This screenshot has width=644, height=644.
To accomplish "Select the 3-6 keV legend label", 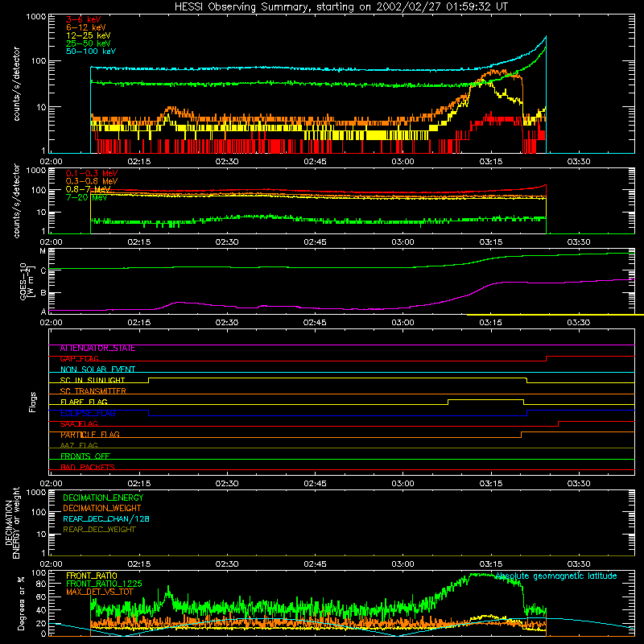I will point(84,19).
